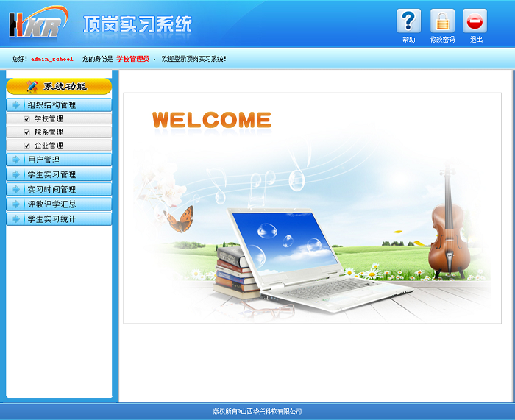
Task: Click the 学校管理员 role text
Action: click(132, 59)
